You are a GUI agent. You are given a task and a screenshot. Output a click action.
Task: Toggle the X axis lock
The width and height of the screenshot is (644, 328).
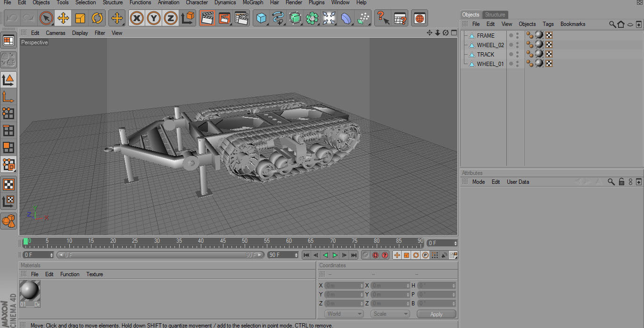[137, 18]
